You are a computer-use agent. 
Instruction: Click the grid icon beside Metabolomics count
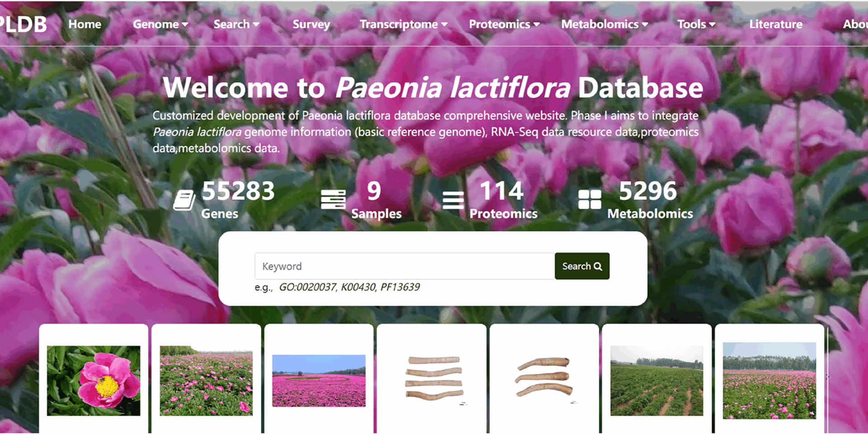(590, 200)
